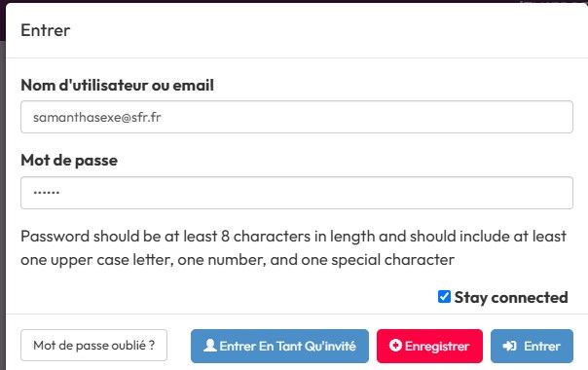Focus the username or email input field
Viewport: 588px width, 370px height.
(297, 117)
